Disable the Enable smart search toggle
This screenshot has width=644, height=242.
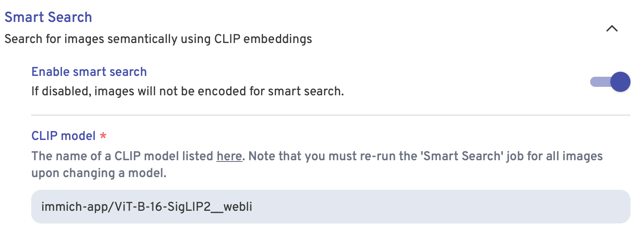point(610,82)
